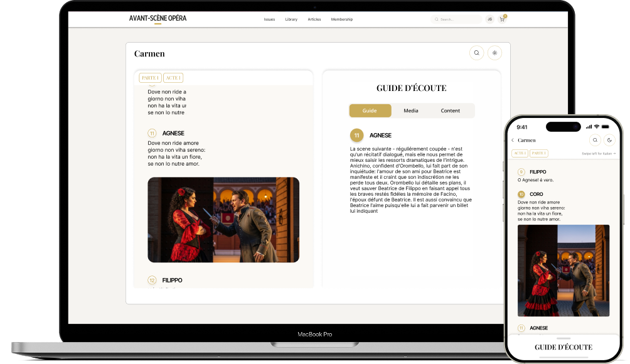
Task: Tap the number 9 marker beside FILIPPO
Action: click(x=521, y=171)
